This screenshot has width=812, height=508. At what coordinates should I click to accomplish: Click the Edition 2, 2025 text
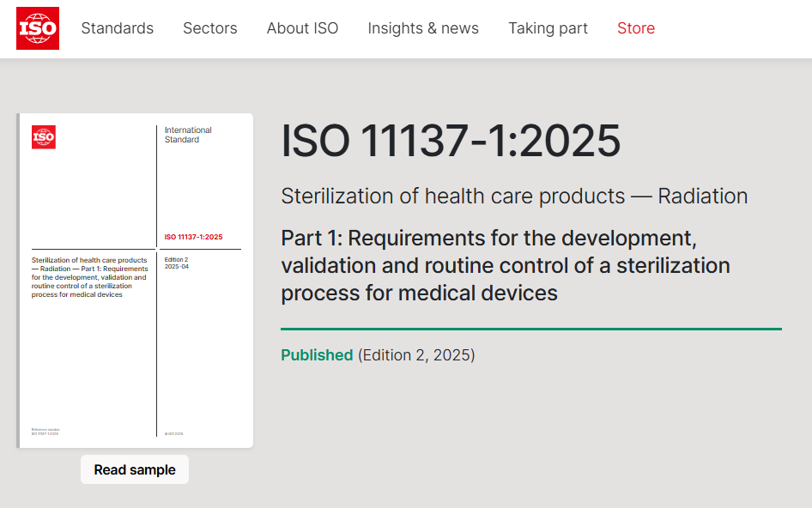coord(416,355)
